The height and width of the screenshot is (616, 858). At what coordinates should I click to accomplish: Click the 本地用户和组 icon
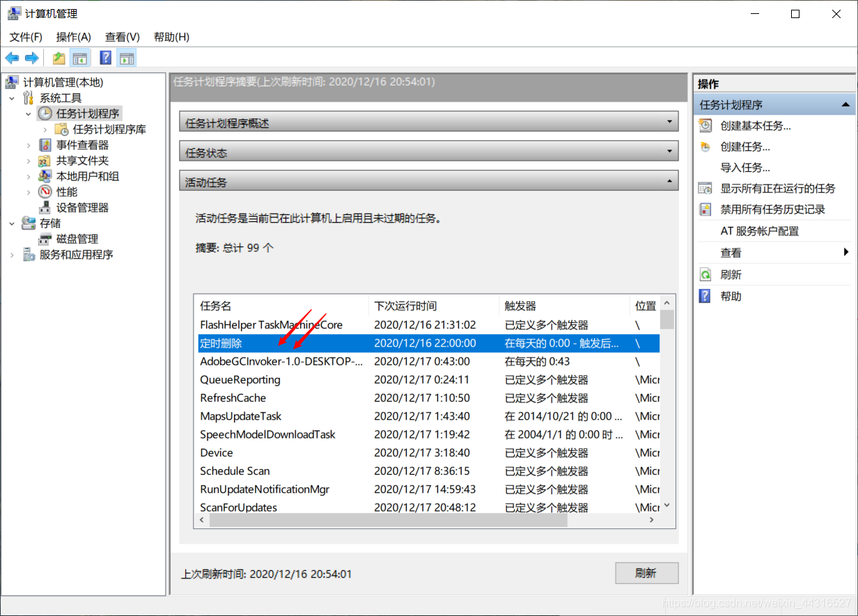point(45,176)
